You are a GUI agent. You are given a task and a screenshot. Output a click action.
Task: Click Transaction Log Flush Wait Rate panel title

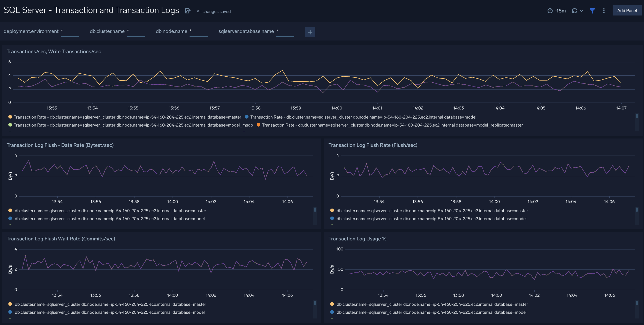(x=61, y=239)
